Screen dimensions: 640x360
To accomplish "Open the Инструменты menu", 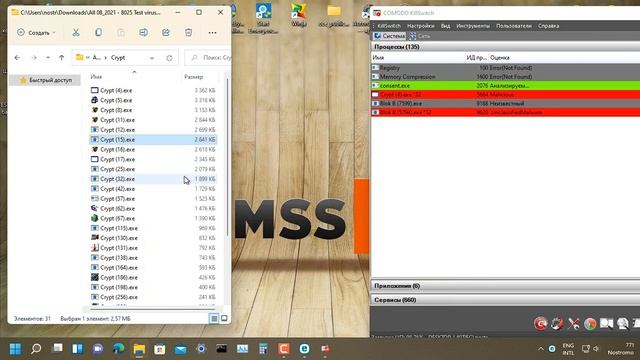I will coord(473,26).
